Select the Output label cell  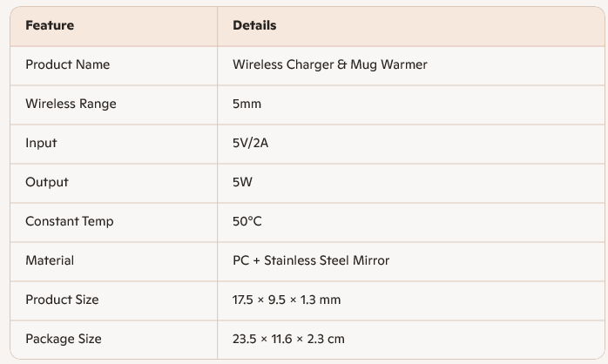coord(47,182)
